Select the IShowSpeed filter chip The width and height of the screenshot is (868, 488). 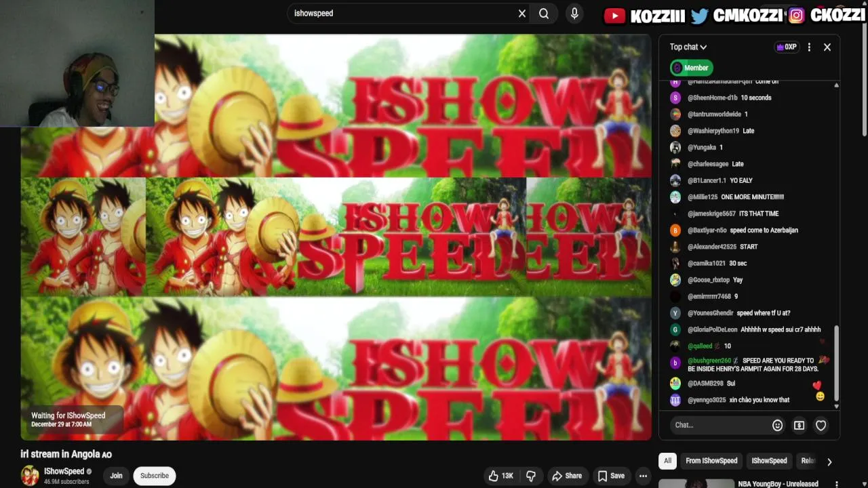click(x=769, y=461)
